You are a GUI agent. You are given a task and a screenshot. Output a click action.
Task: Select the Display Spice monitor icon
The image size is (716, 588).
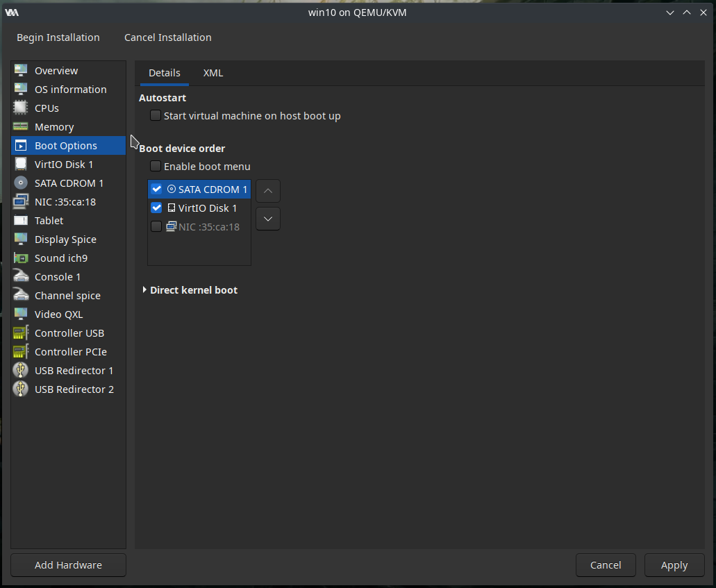coord(21,240)
